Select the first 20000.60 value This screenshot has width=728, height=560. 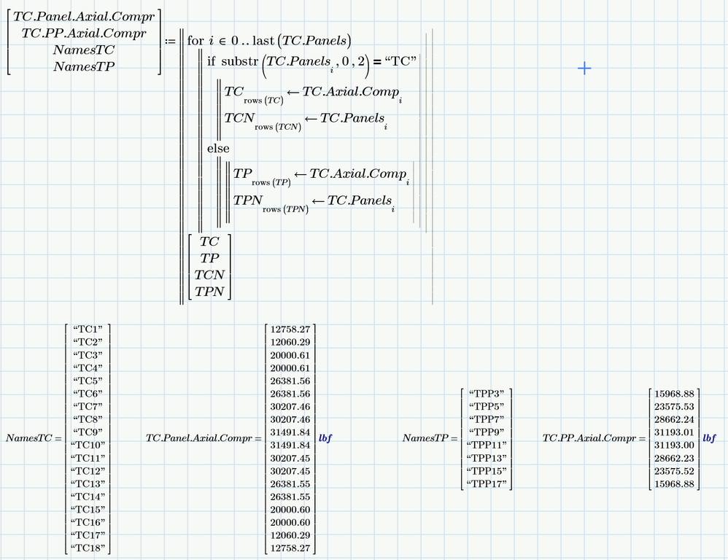[290, 510]
